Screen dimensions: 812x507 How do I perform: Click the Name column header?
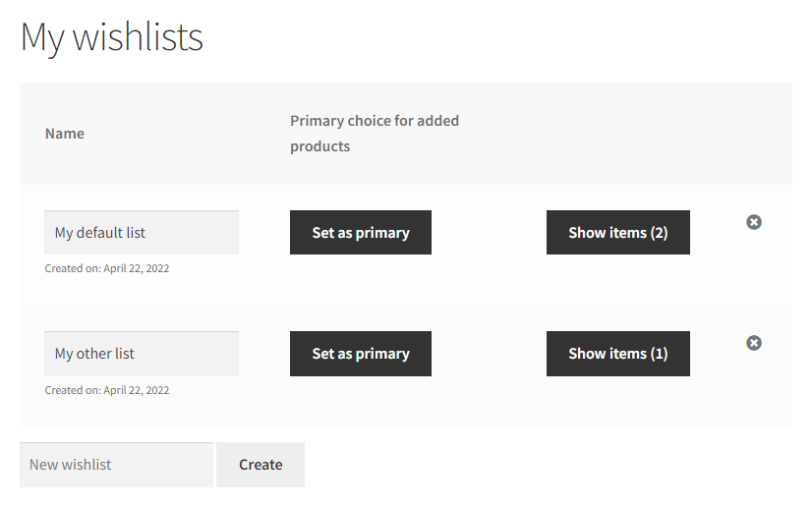pyautogui.click(x=65, y=134)
